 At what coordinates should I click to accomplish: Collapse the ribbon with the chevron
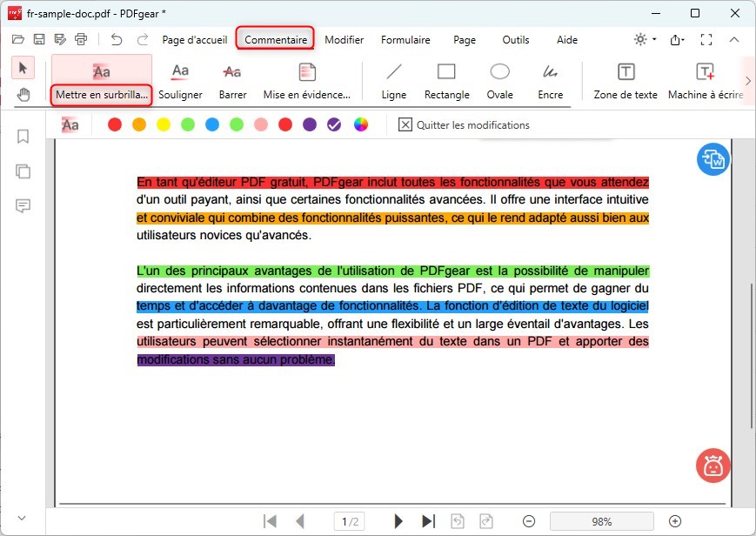tap(734, 39)
